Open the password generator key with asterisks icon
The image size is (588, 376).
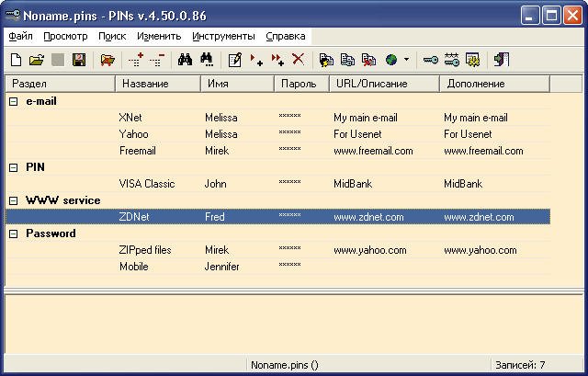click(x=451, y=60)
